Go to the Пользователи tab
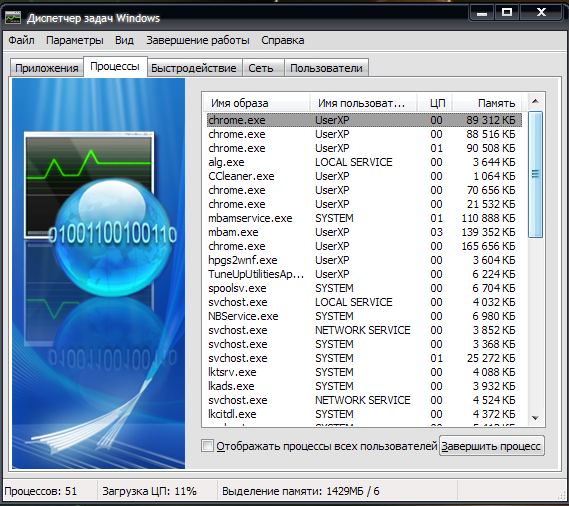Viewport: 569px width, 506px height. (x=326, y=68)
